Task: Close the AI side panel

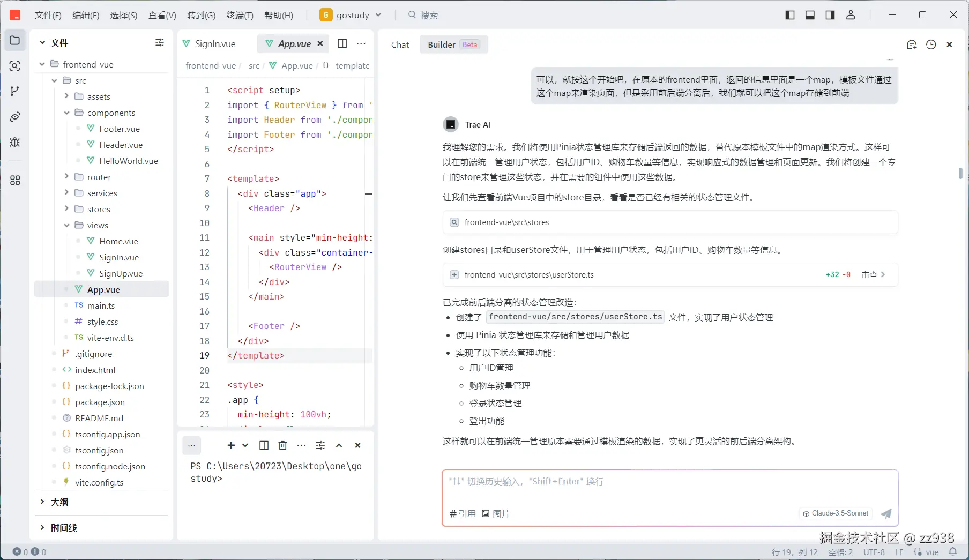Action: point(949,44)
